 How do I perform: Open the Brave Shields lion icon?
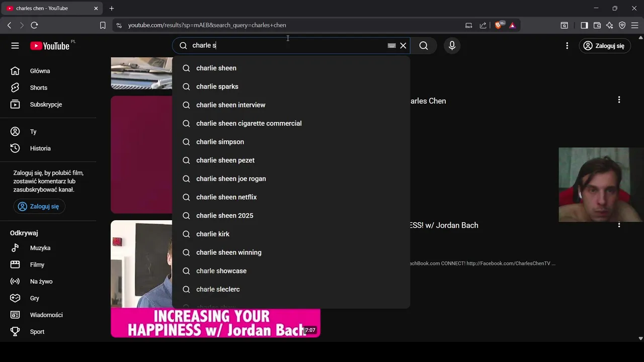[499, 25]
